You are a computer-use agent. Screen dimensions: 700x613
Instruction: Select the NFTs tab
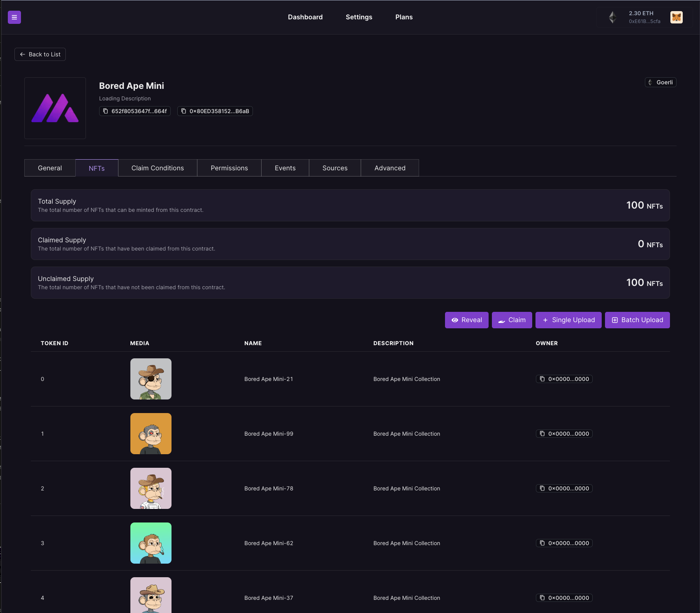(x=97, y=168)
